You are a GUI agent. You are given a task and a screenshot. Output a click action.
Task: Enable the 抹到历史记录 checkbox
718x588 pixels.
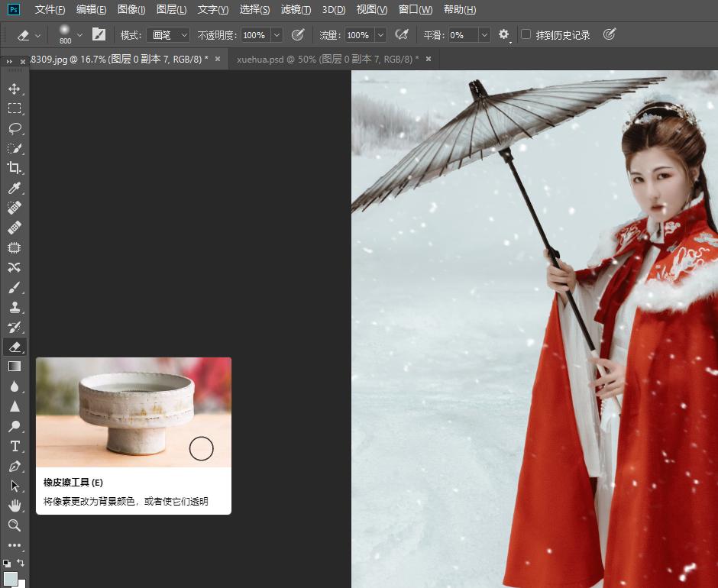pos(526,35)
